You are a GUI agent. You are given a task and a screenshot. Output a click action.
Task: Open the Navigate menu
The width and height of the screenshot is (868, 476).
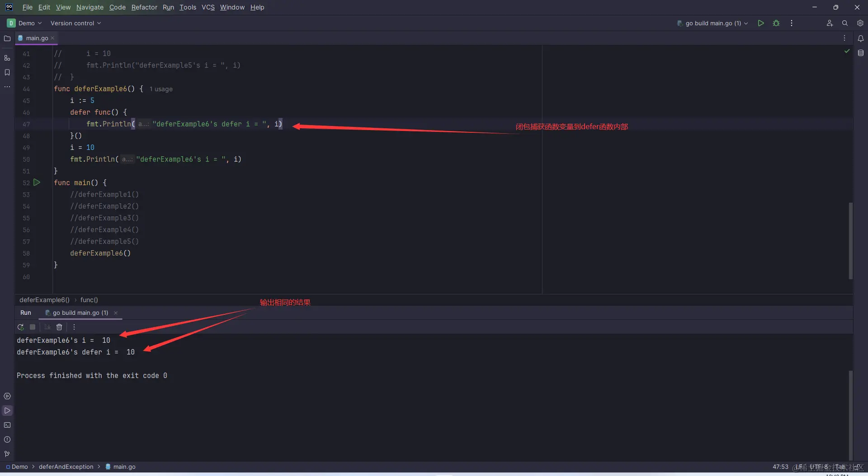(90, 7)
